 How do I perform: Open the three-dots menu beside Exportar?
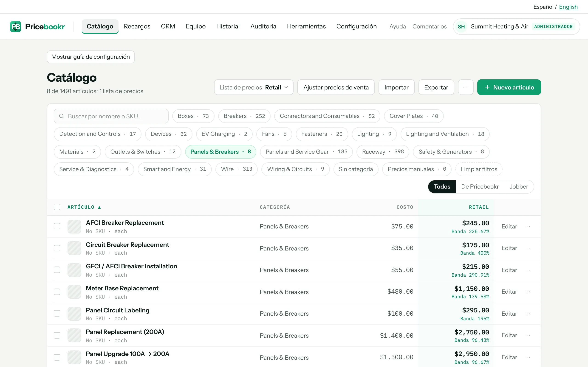[x=466, y=87]
